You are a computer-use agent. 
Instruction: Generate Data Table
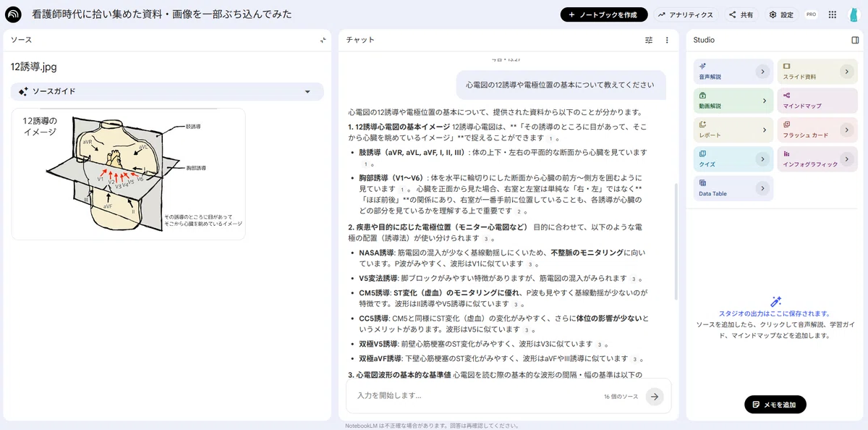(733, 188)
